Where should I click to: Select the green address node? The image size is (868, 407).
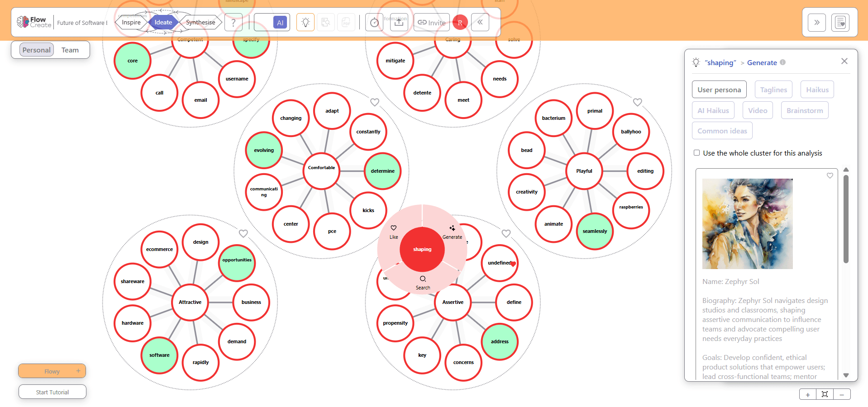pyautogui.click(x=500, y=341)
